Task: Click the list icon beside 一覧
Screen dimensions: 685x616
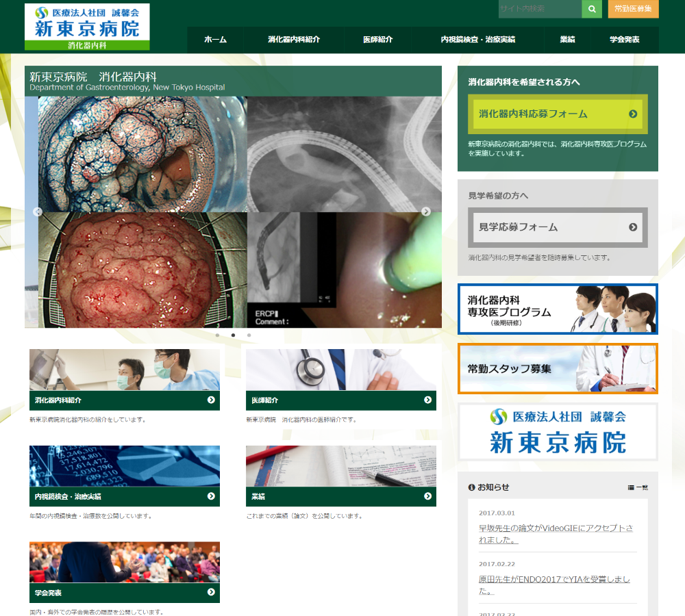Action: point(631,487)
